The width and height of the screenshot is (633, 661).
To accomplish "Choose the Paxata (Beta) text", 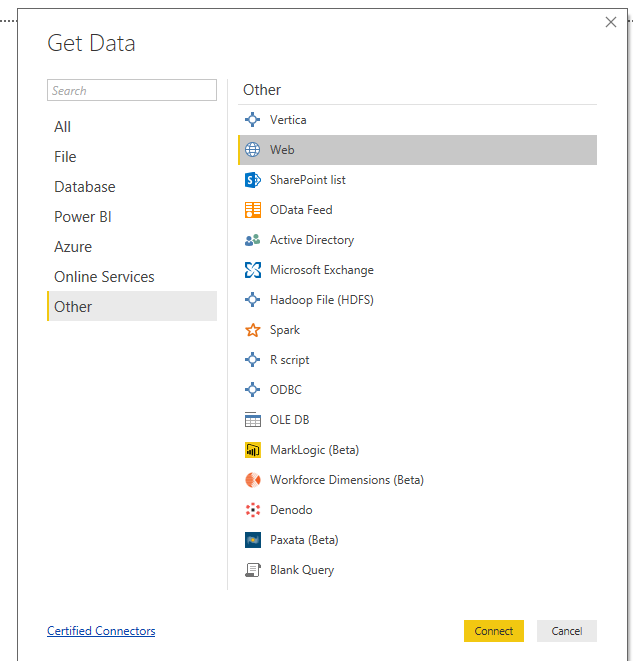I will pyautogui.click(x=304, y=540).
